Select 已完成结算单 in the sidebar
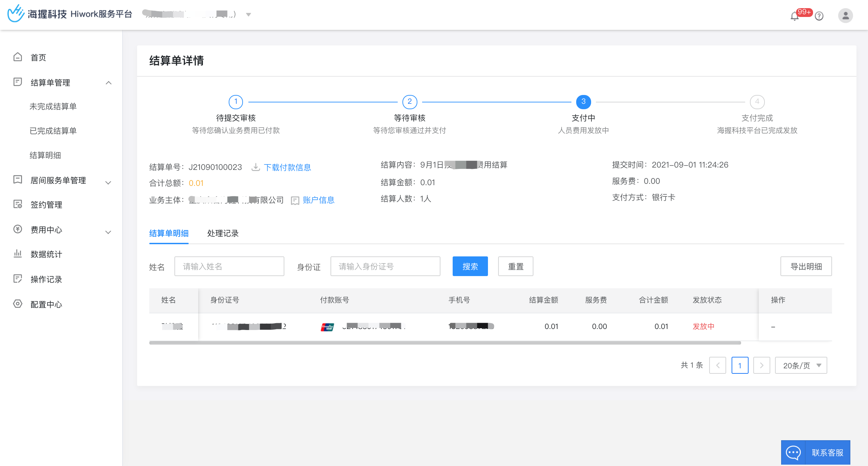 53,131
